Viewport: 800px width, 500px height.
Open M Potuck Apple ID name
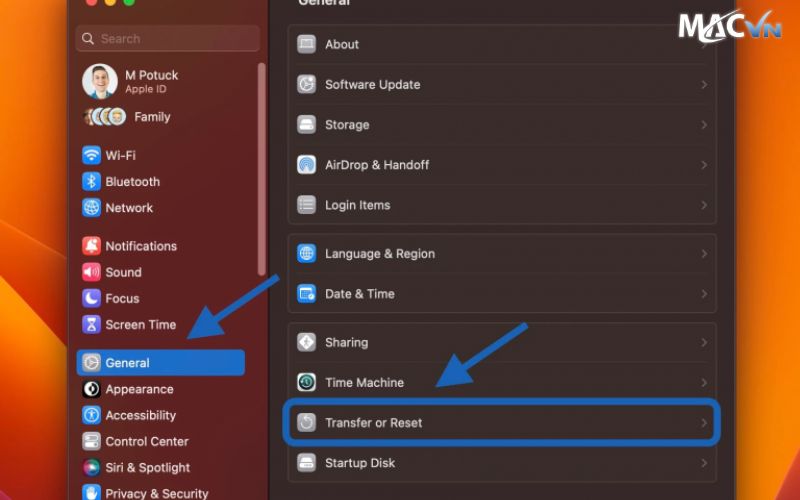(152, 75)
